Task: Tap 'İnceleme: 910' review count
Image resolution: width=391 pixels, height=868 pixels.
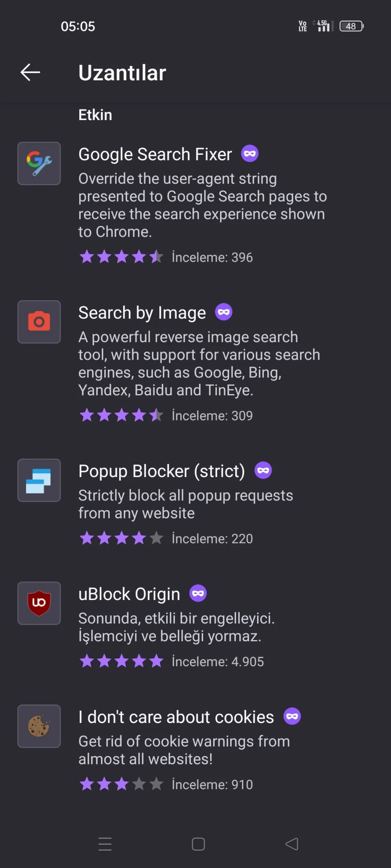Action: tap(212, 784)
